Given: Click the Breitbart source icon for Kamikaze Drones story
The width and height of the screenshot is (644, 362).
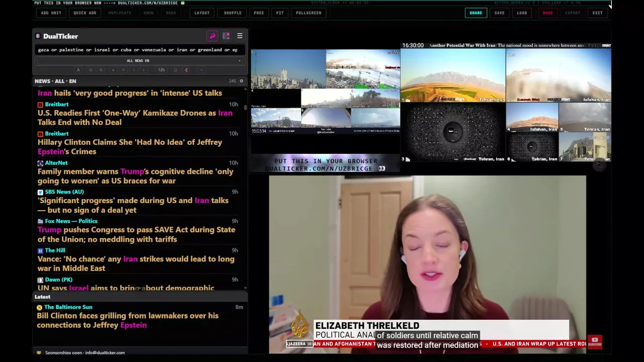Looking at the screenshot, I should point(40,105).
